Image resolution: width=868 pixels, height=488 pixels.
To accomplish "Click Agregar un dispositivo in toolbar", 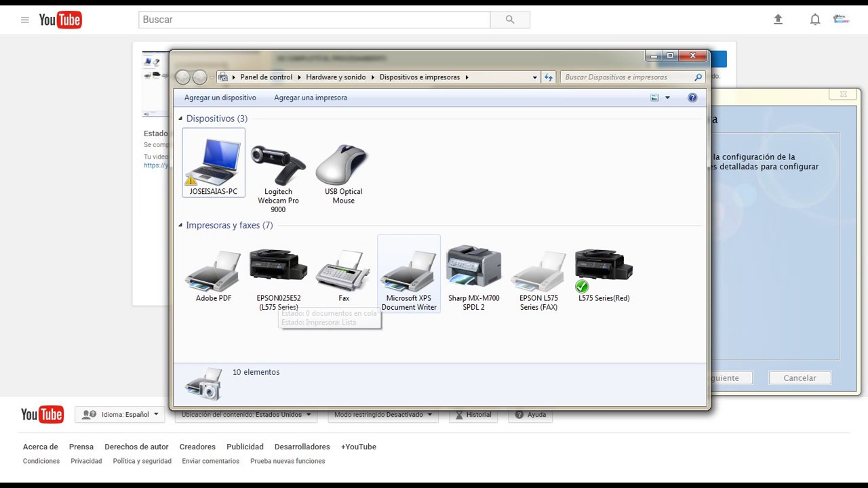I will point(220,98).
